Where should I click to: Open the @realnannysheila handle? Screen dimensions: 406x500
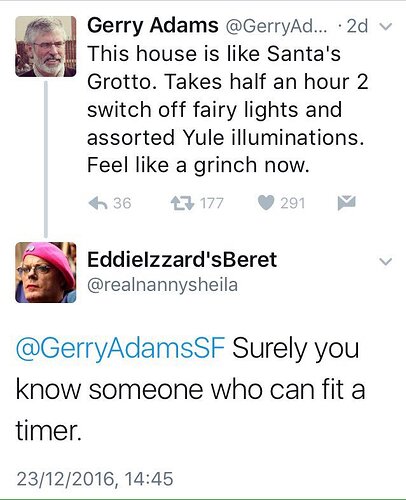click(x=163, y=285)
